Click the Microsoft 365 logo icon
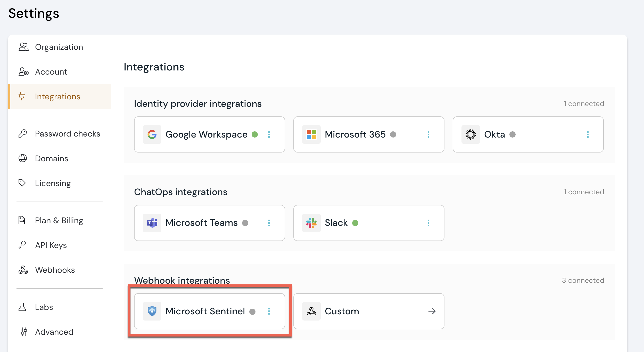This screenshot has width=644, height=352. click(311, 134)
